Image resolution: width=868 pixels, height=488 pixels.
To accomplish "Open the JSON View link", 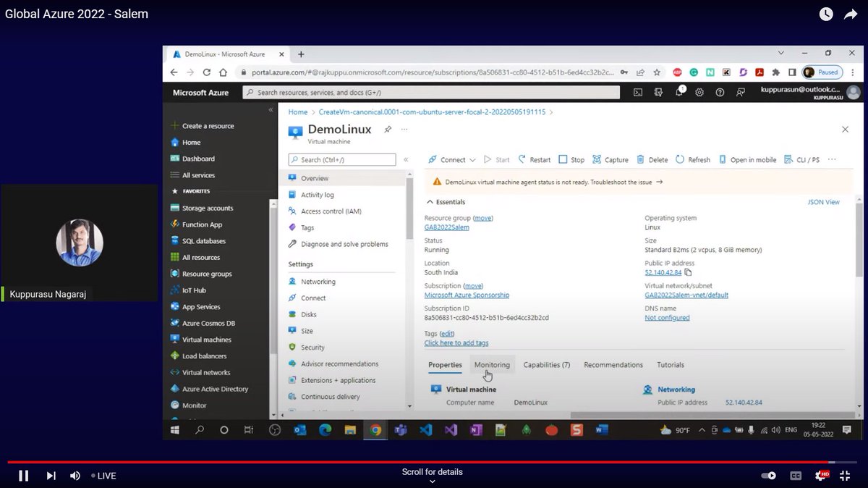I will tap(824, 202).
